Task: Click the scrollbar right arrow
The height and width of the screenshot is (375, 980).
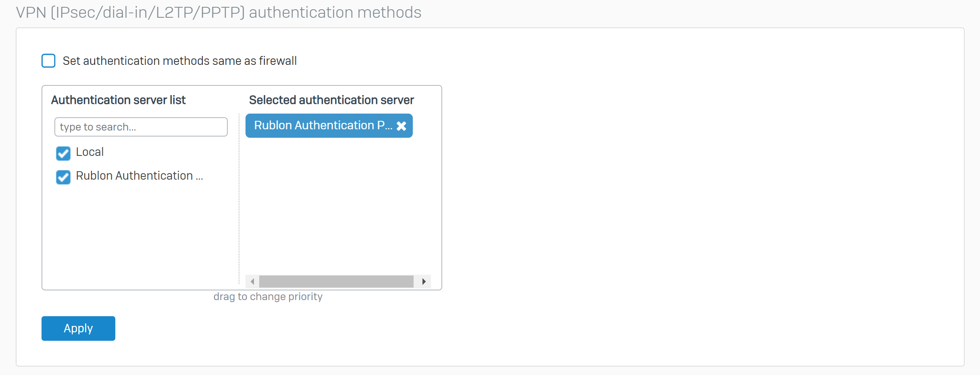Action: click(424, 282)
